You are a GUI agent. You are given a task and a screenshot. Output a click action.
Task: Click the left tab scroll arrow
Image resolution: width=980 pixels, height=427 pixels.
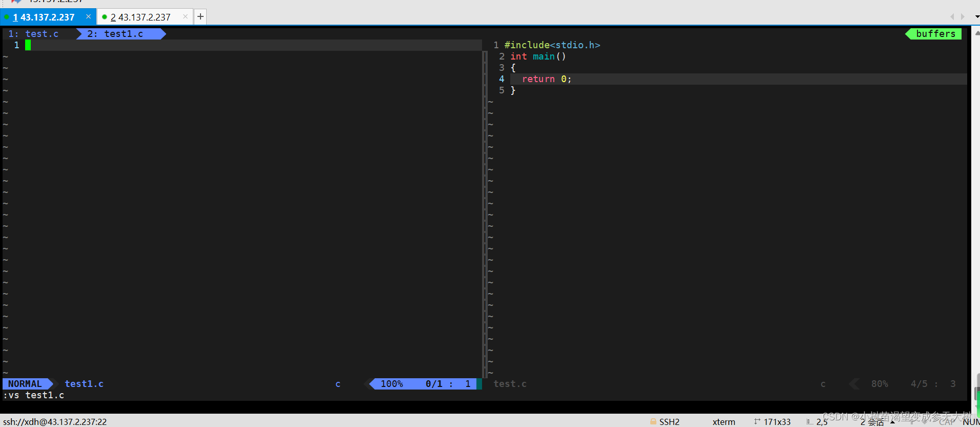coord(952,16)
